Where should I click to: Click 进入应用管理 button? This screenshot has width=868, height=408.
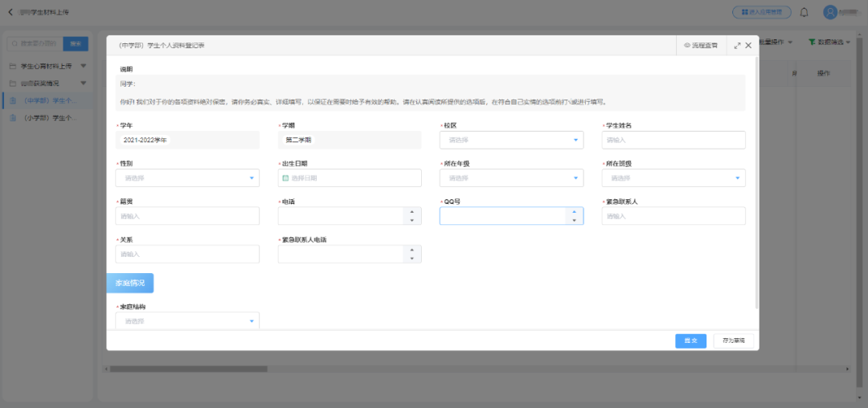click(762, 12)
